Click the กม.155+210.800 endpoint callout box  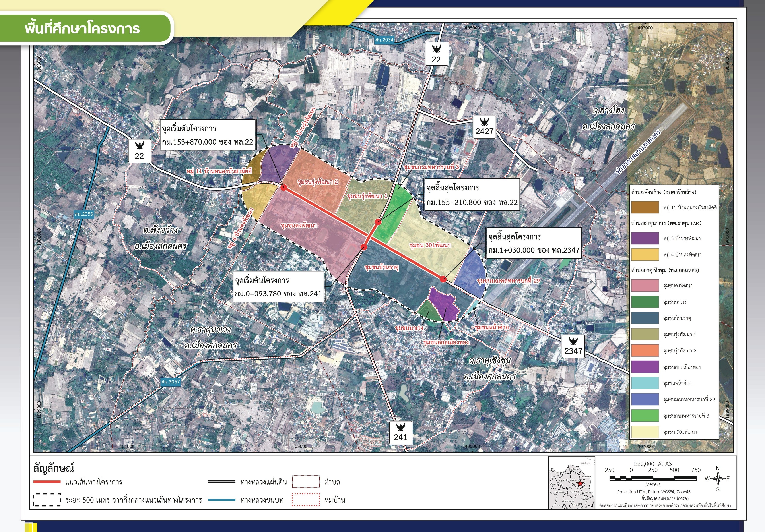tap(472, 195)
